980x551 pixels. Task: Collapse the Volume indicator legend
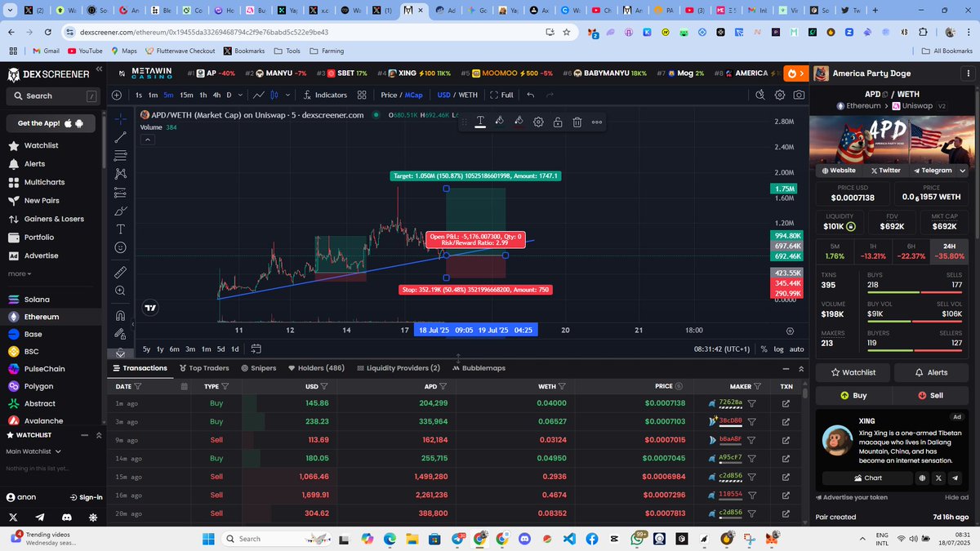click(x=148, y=140)
